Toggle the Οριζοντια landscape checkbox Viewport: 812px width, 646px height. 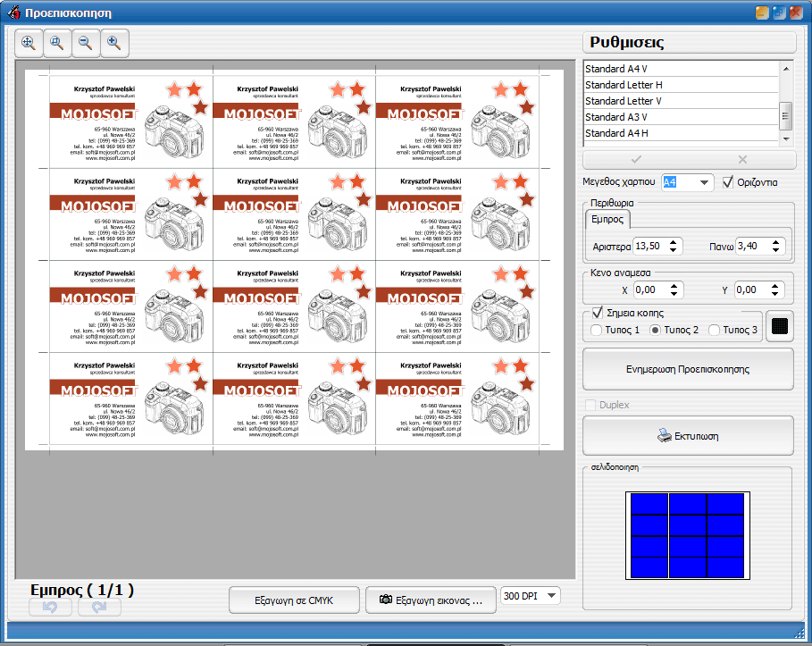click(728, 182)
